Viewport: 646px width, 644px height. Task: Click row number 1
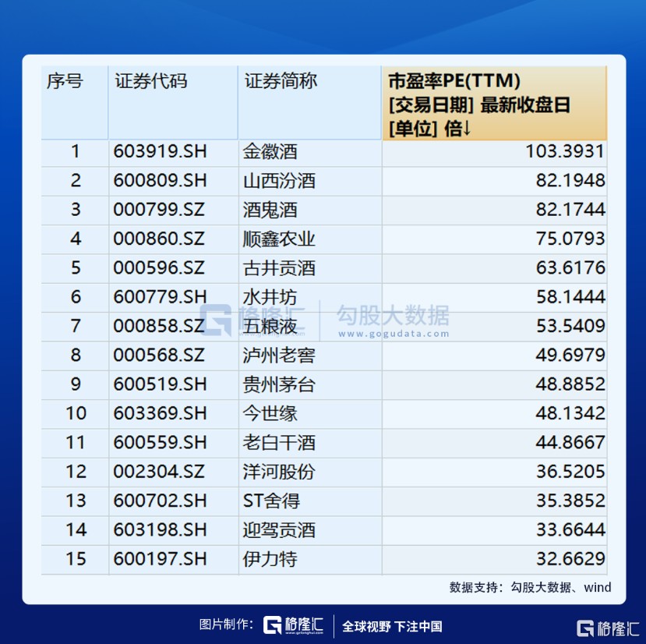[76, 151]
